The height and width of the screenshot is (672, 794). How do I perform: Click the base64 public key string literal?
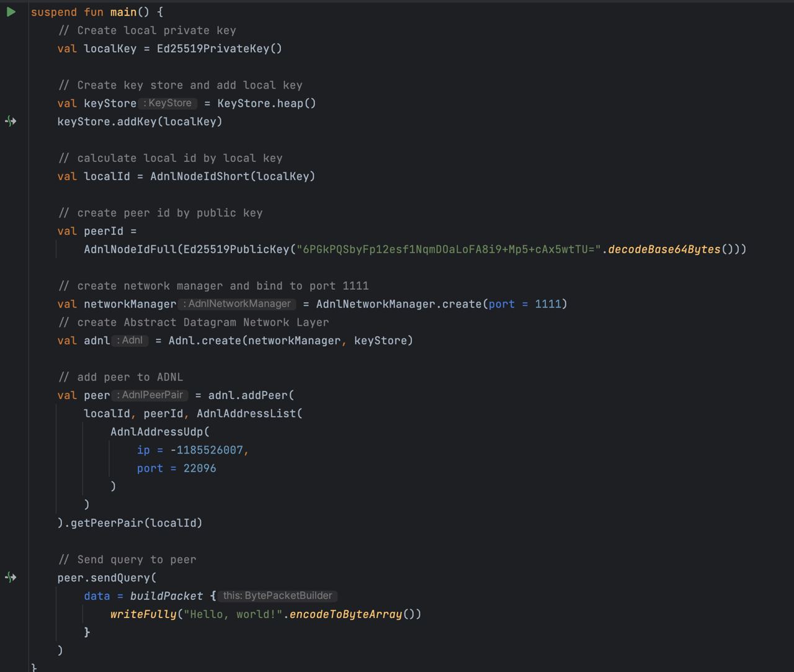[x=449, y=249]
